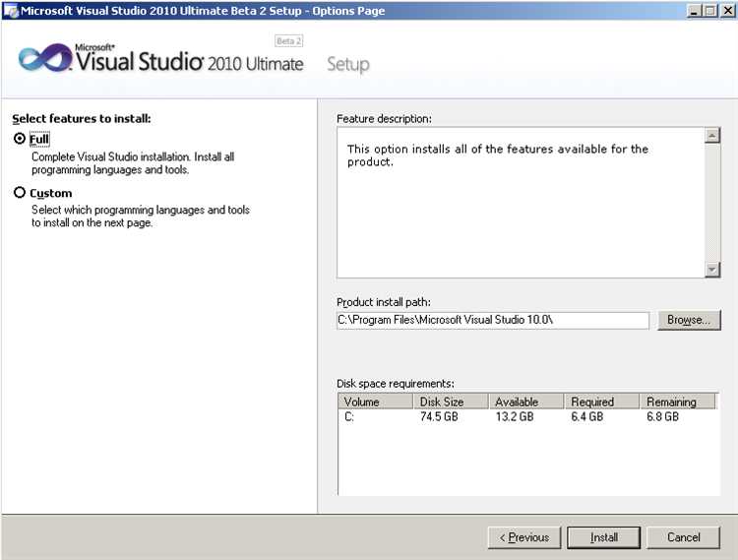Click the 74.5 GB disk size value
The width and height of the screenshot is (738, 560).
click(439, 417)
